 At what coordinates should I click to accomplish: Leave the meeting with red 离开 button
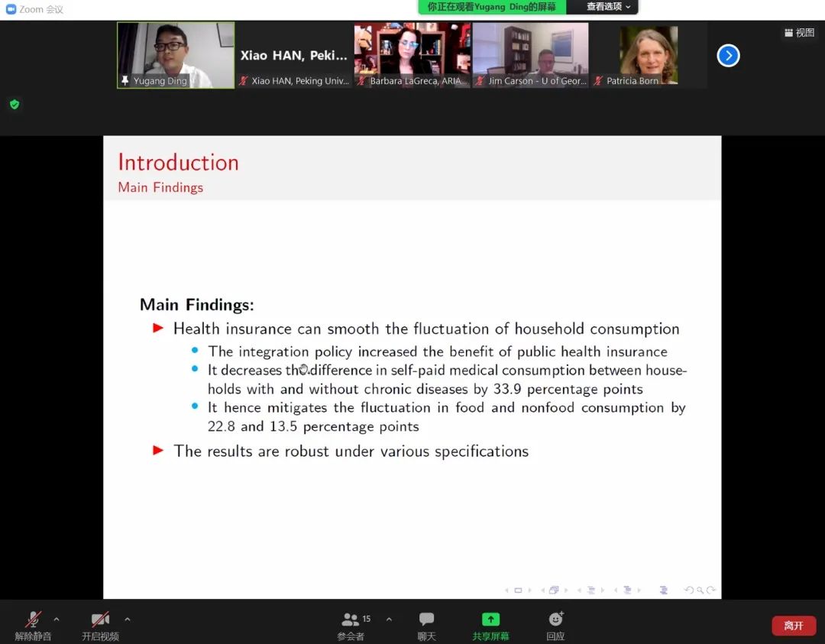pyautogui.click(x=793, y=626)
